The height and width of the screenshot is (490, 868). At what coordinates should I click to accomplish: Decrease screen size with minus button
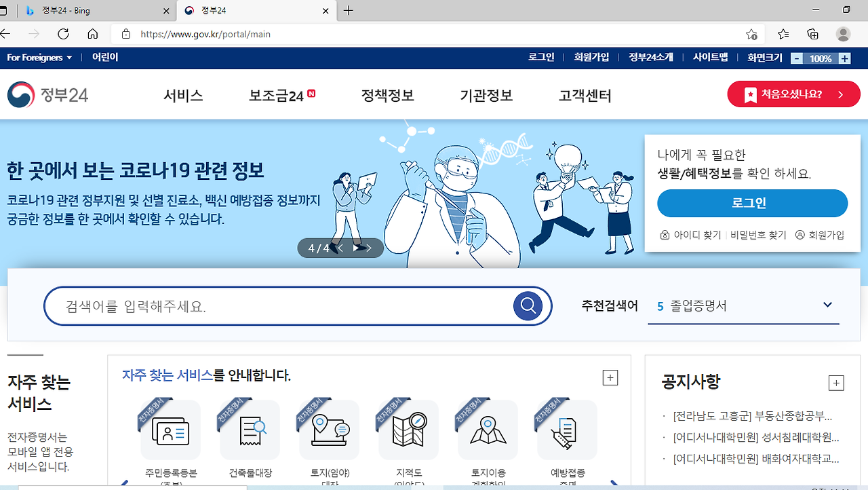pyautogui.click(x=797, y=58)
